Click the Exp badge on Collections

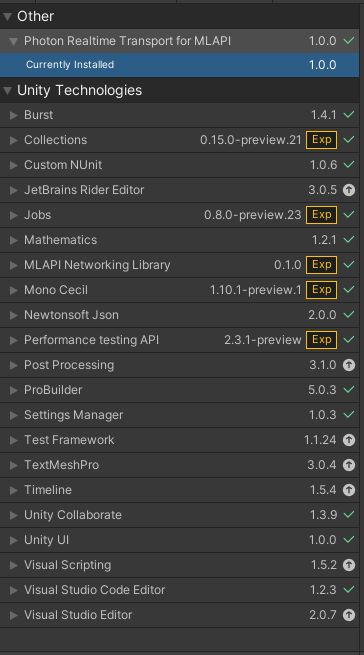coord(321,140)
